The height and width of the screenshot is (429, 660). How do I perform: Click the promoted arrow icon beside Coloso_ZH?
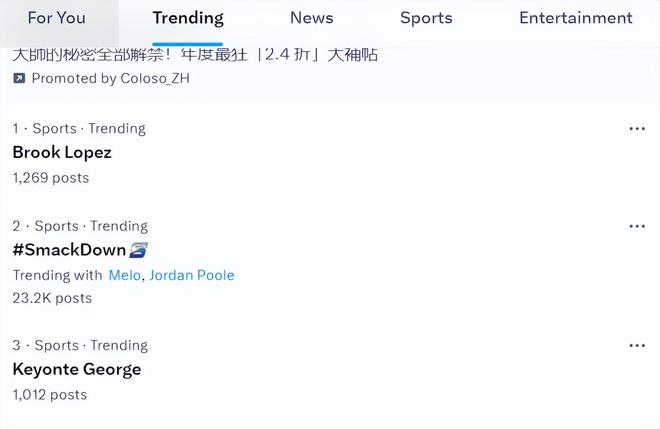pyautogui.click(x=19, y=78)
